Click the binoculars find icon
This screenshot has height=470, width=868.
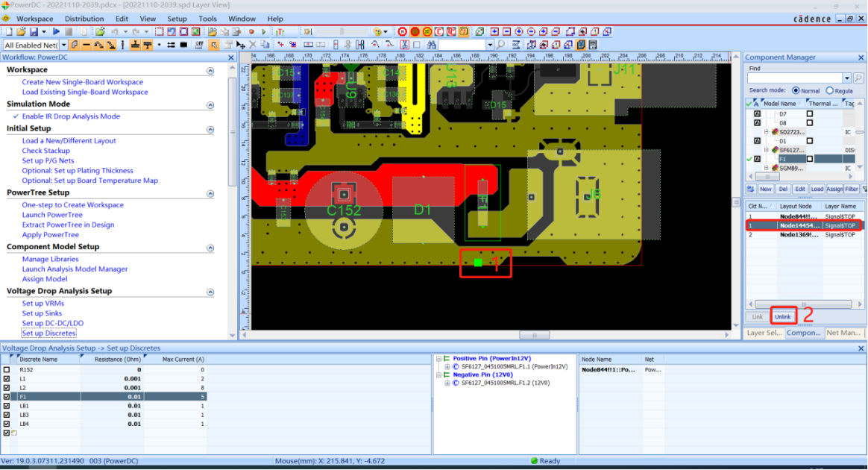click(x=431, y=45)
